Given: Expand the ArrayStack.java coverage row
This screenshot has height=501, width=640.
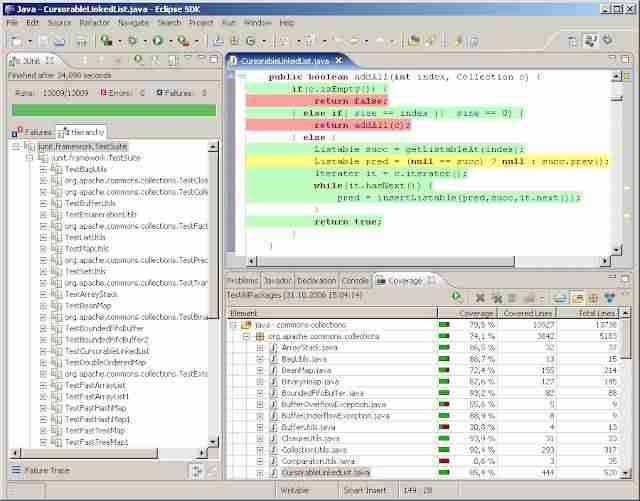Looking at the screenshot, I should [x=260, y=348].
